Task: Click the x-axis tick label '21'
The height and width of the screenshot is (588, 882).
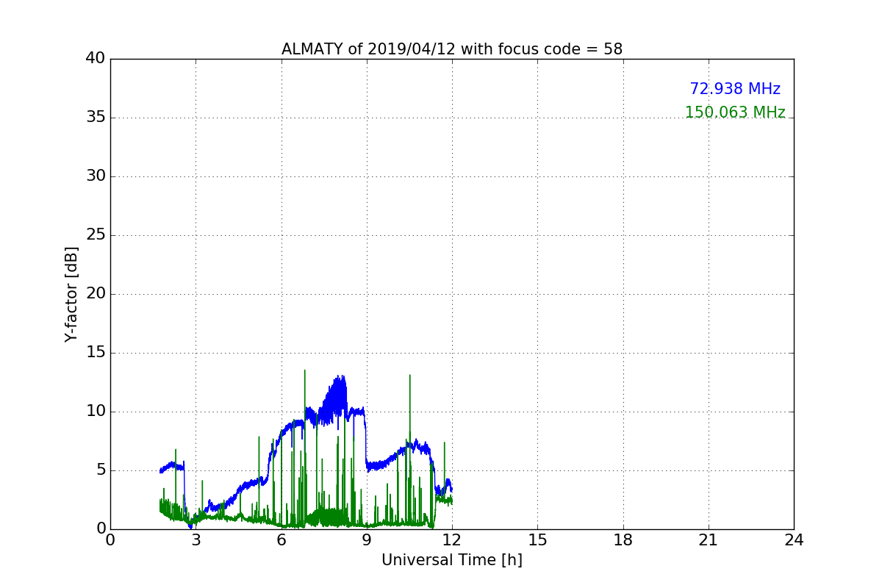Action: click(x=709, y=540)
